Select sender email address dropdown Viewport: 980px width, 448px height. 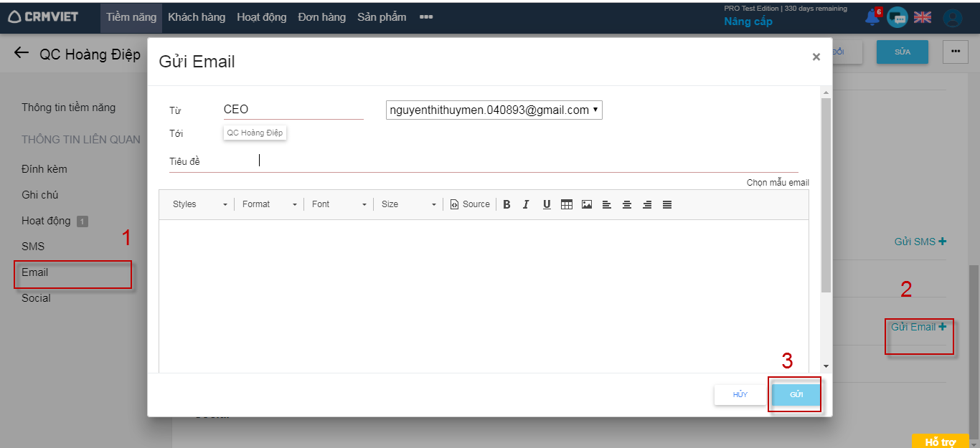pos(494,110)
